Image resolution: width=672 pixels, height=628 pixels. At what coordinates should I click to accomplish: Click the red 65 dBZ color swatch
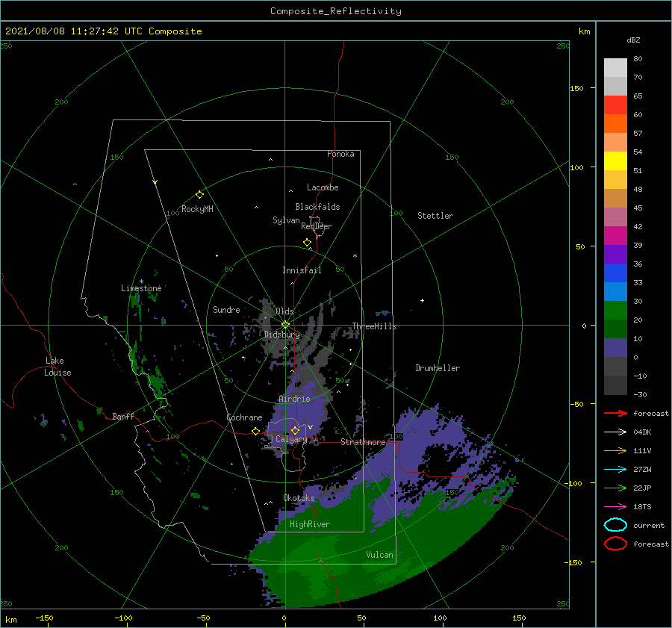615,105
